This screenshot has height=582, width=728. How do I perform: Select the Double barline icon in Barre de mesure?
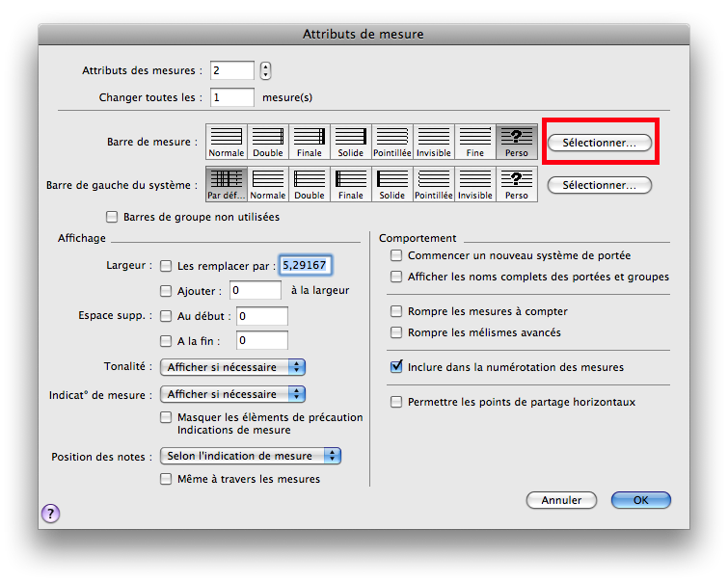point(268,142)
